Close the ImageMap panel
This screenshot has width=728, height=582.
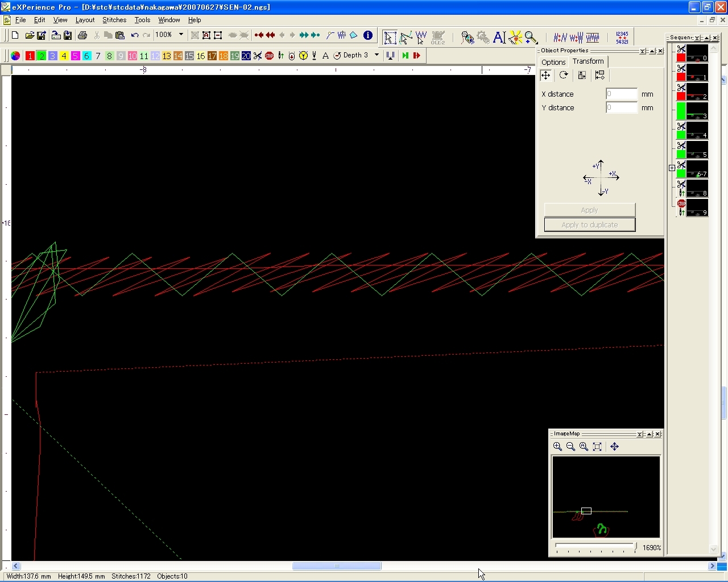click(658, 434)
